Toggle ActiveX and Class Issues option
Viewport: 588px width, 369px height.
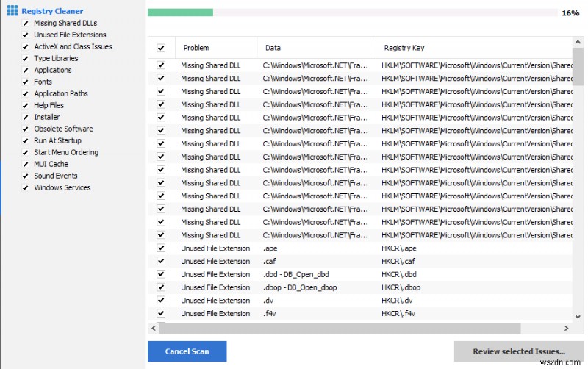coord(26,47)
